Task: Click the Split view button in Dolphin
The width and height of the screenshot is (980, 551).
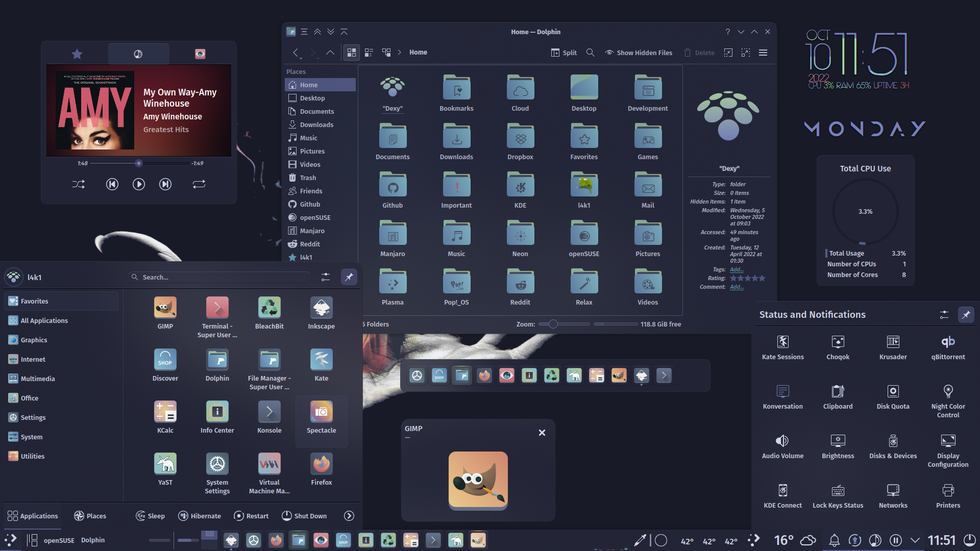Action: coord(564,53)
